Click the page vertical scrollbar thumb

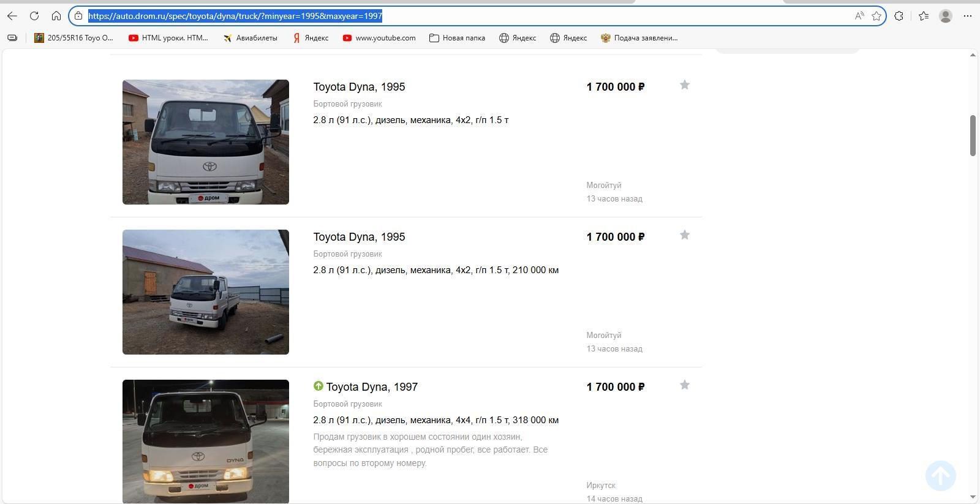tap(973, 135)
